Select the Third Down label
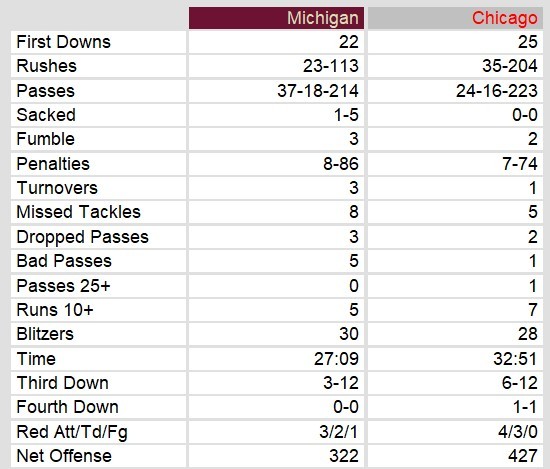The height and width of the screenshot is (469, 550). coord(62,383)
